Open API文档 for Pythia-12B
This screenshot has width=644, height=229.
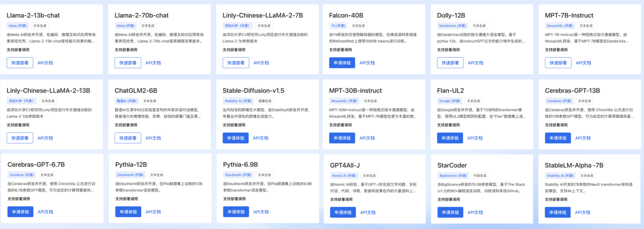[153, 212]
